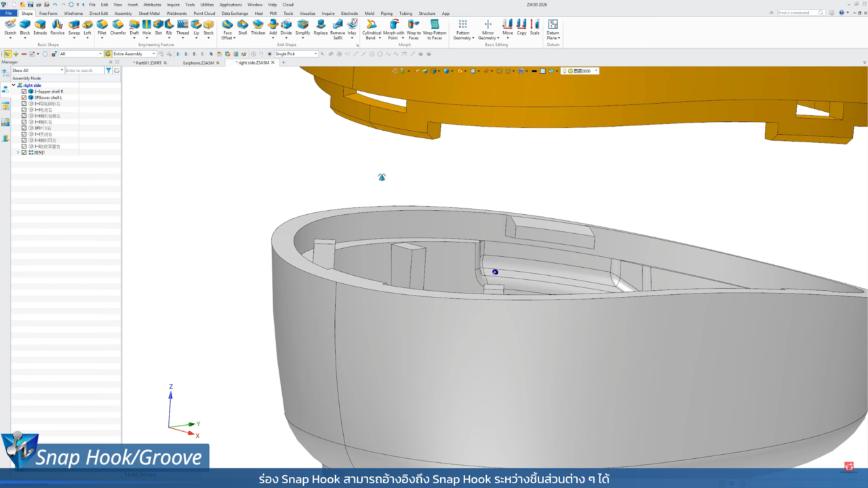The image size is (868, 488).
Task: Collapse the right side assembly node
Action: tap(13, 85)
